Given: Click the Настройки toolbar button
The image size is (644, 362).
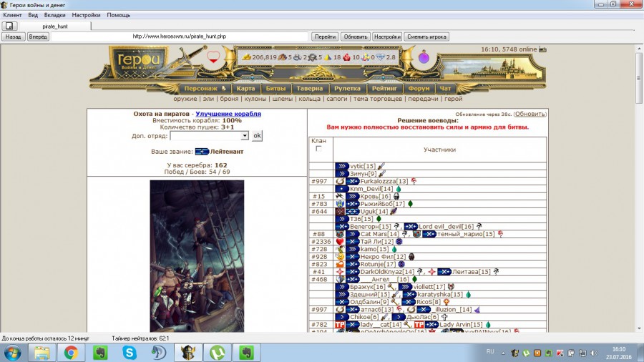Looking at the screenshot, I should [387, 36].
